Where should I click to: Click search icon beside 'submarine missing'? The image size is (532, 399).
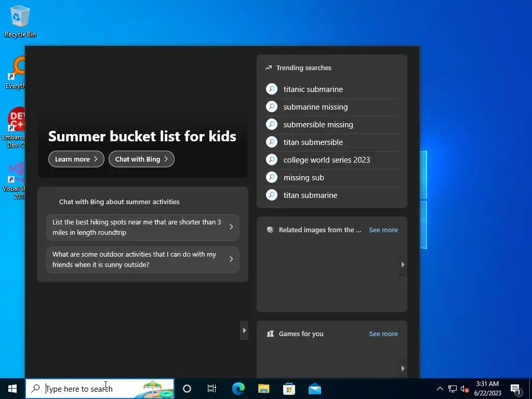tap(272, 107)
